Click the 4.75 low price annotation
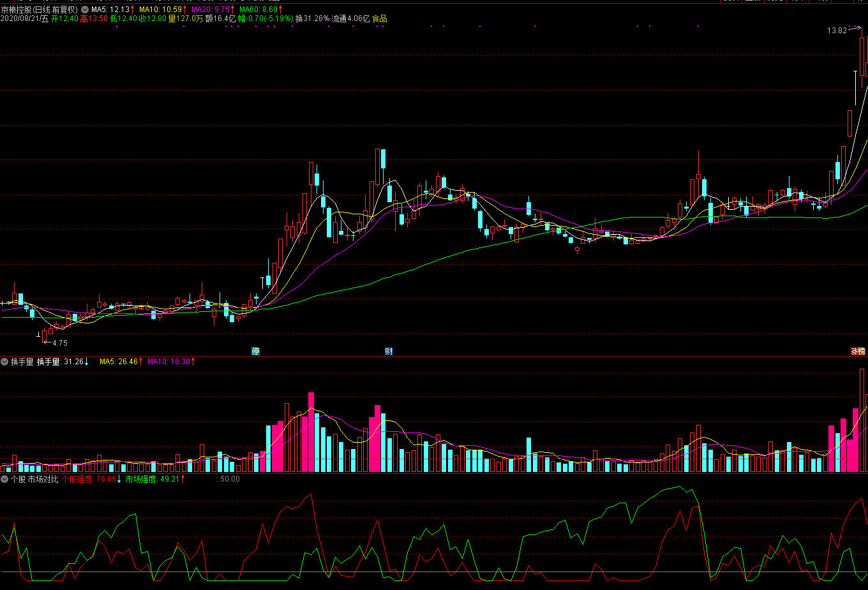This screenshot has width=868, height=590. tap(60, 343)
